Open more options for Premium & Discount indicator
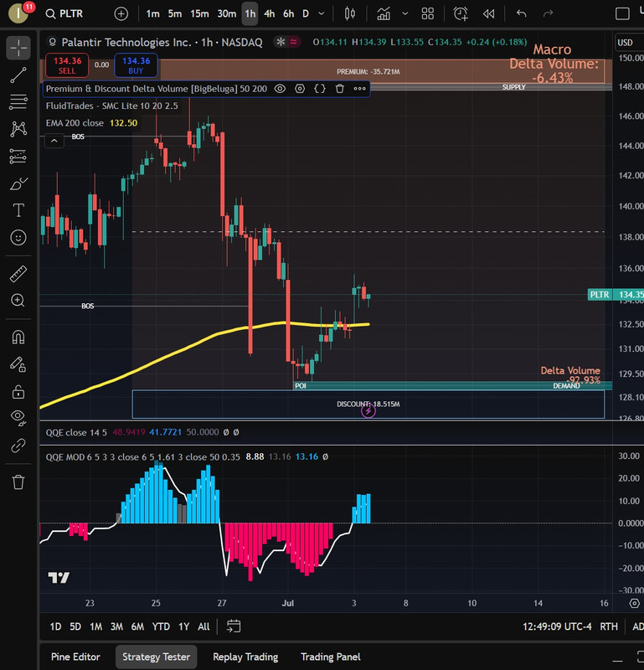The image size is (644, 670). 360,89
